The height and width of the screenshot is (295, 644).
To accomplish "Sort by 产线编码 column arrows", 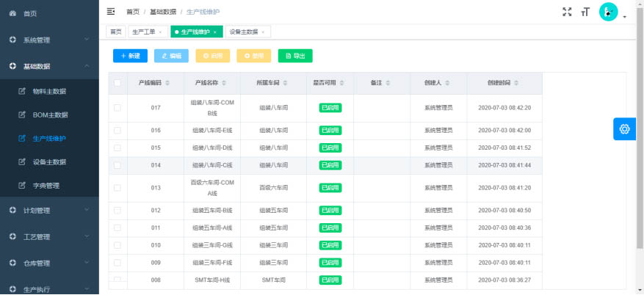I will [167, 83].
